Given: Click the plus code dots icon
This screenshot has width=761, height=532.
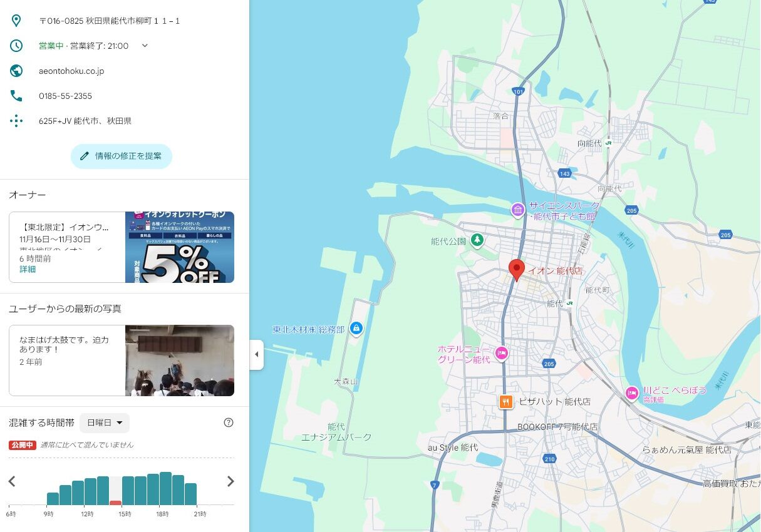Looking at the screenshot, I should pos(16,121).
